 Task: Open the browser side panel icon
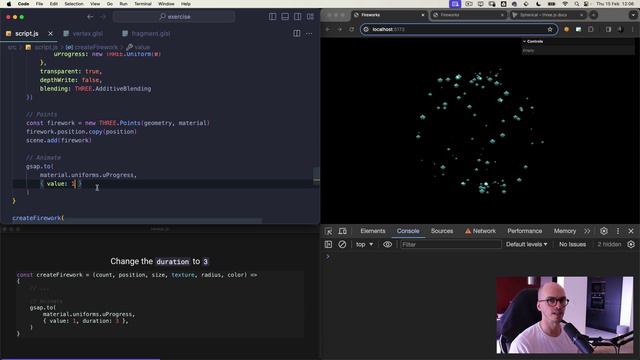point(608,29)
